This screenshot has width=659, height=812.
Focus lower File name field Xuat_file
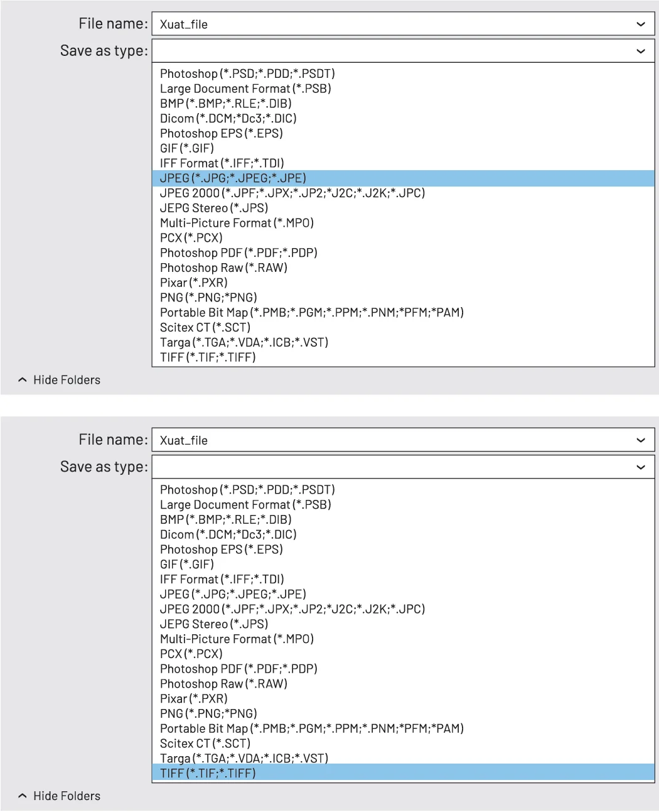tap(403, 440)
